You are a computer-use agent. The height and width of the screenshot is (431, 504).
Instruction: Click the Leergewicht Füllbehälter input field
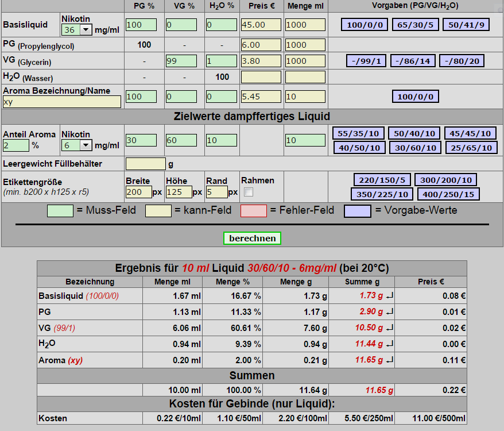coord(146,164)
